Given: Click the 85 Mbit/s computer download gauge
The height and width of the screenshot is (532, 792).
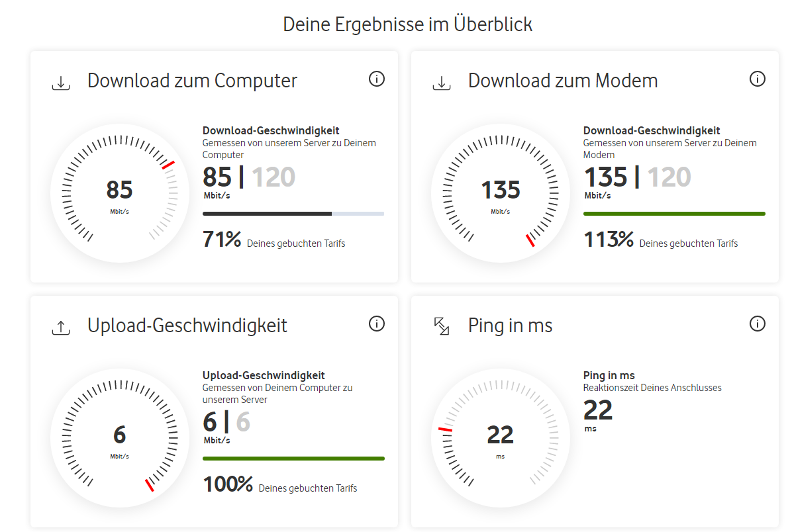Looking at the screenshot, I should tap(120, 195).
